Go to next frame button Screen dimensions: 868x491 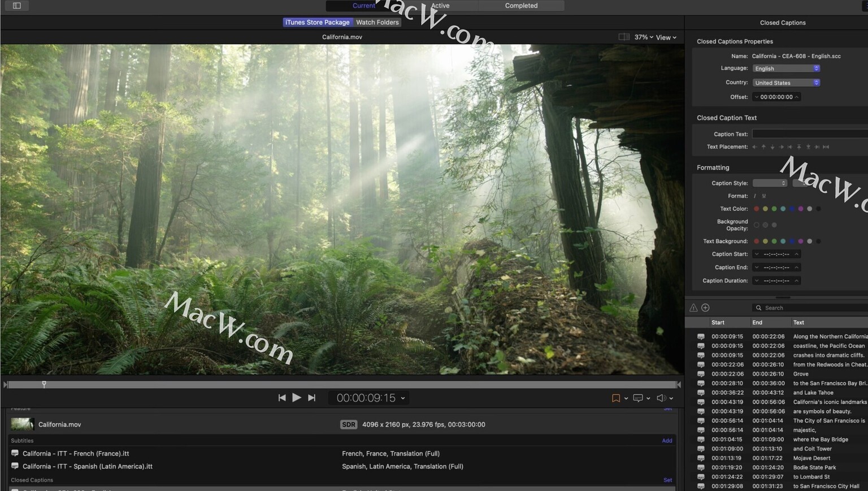pyautogui.click(x=311, y=398)
